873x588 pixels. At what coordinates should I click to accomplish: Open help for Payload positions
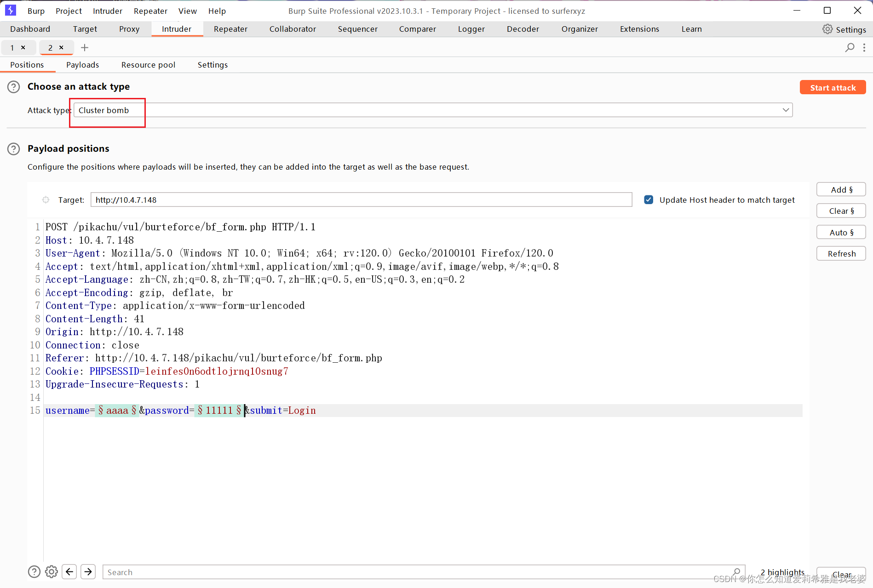coord(14,149)
